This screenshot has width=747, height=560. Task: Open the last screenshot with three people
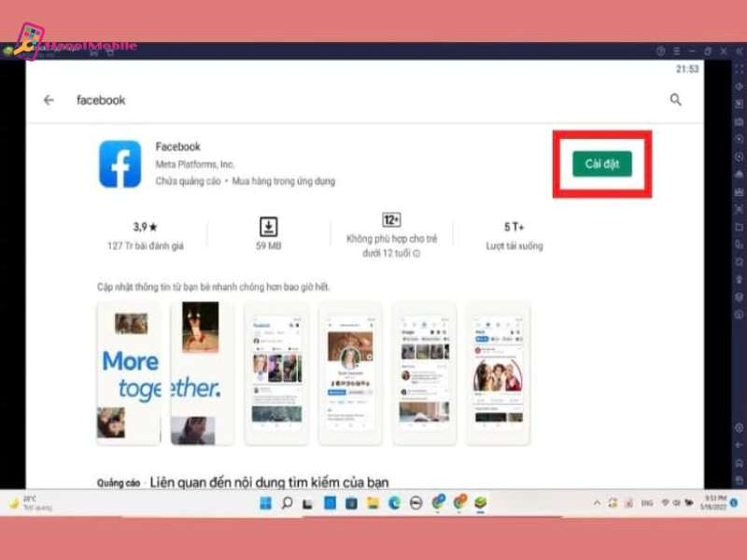pos(498,373)
